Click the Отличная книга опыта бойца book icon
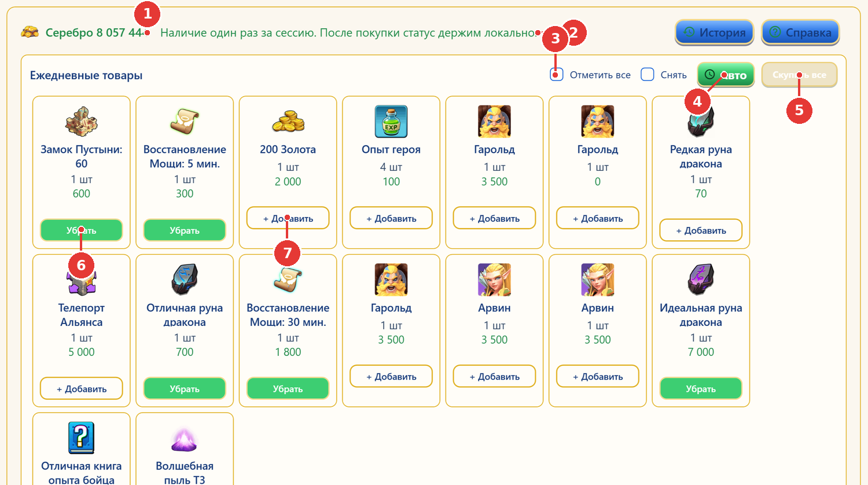Screen dimensions: 868x485 click(81, 438)
